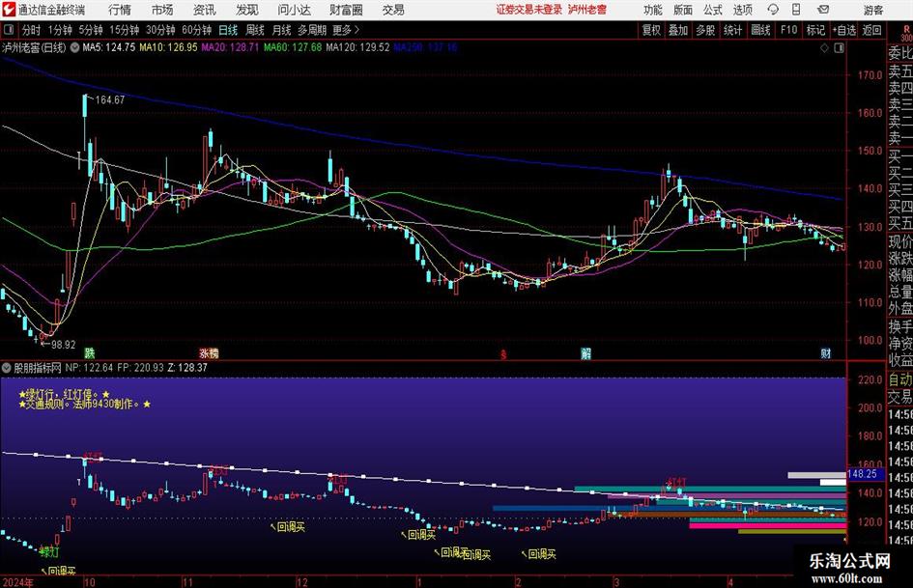The height and width of the screenshot is (588, 913).
Task: Open the 功能 menu
Action: coord(653,10)
